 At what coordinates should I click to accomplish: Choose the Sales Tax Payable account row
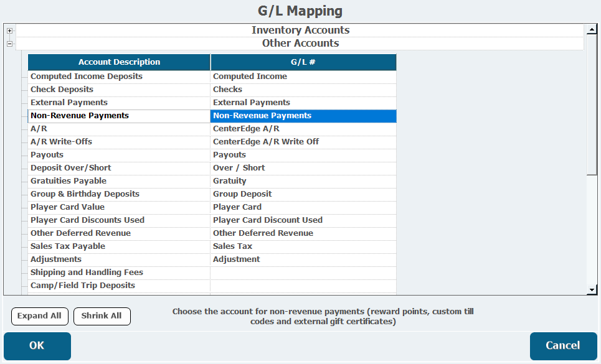[x=119, y=246]
